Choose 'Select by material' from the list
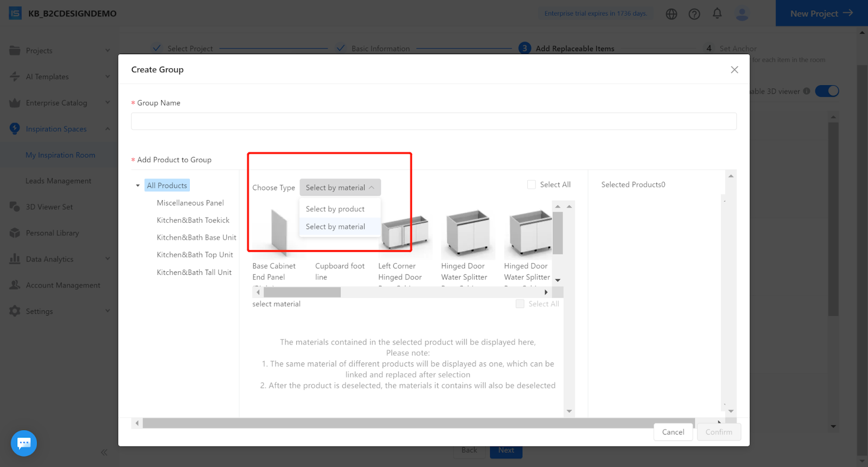 (x=335, y=227)
